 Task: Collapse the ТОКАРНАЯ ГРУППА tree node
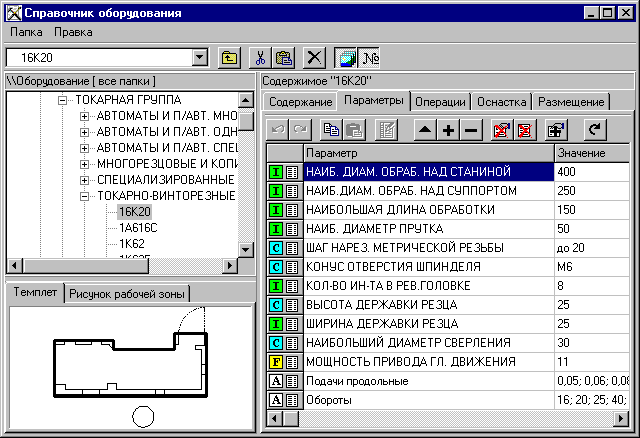click(x=62, y=100)
